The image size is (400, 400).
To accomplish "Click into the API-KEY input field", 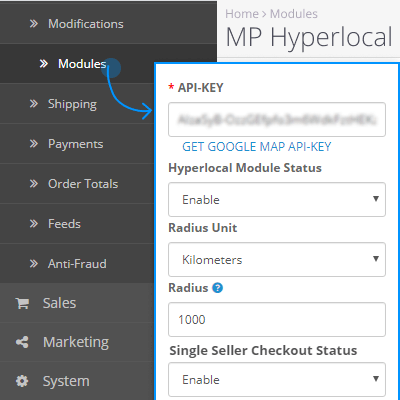I will pos(277,119).
